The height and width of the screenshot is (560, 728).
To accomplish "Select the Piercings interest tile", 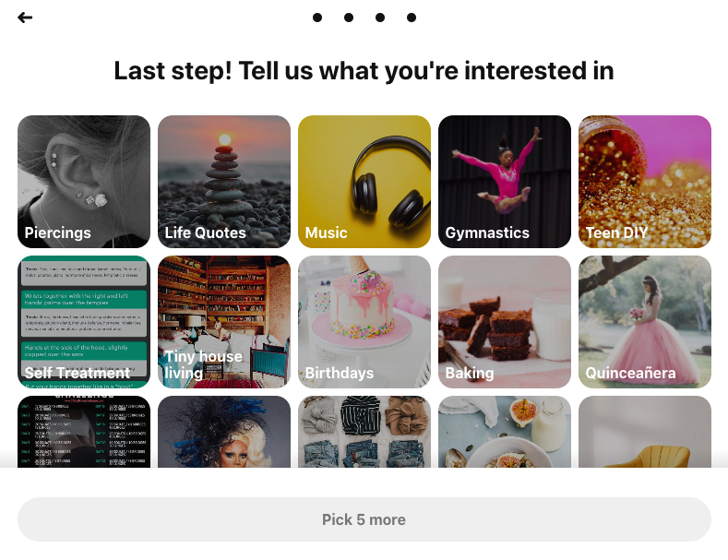I will tap(84, 182).
